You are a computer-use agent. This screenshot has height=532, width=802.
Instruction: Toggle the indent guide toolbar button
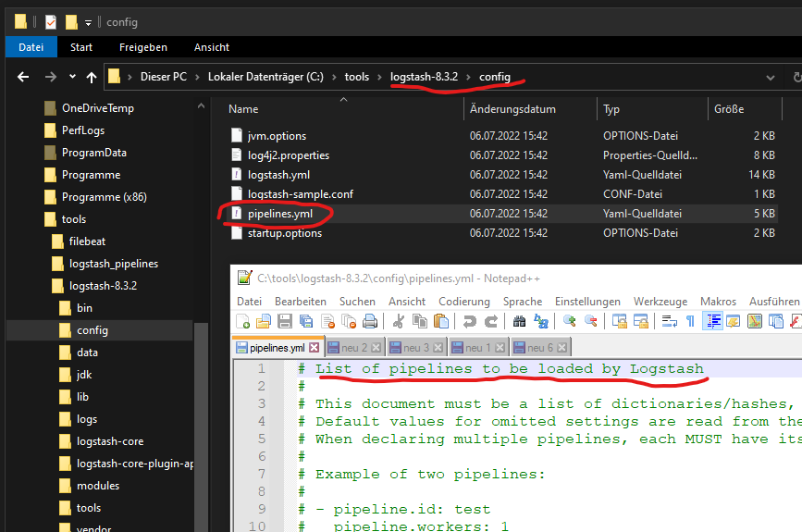point(713,322)
